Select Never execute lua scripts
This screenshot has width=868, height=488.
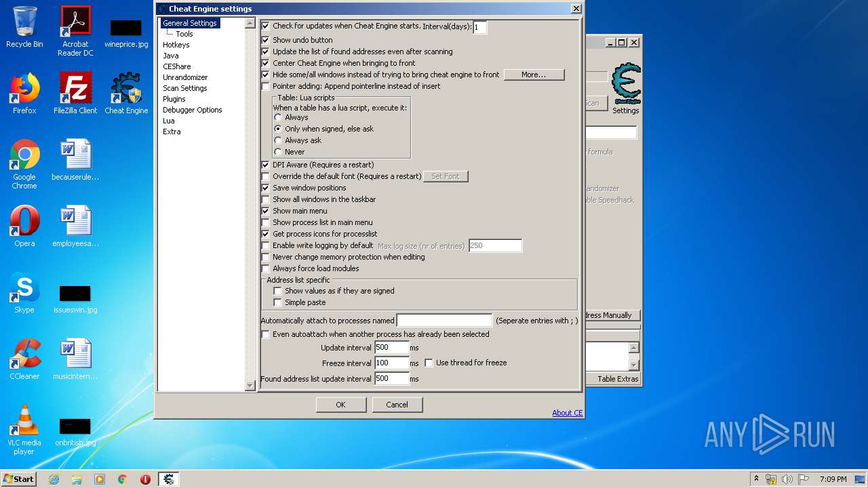click(x=278, y=152)
